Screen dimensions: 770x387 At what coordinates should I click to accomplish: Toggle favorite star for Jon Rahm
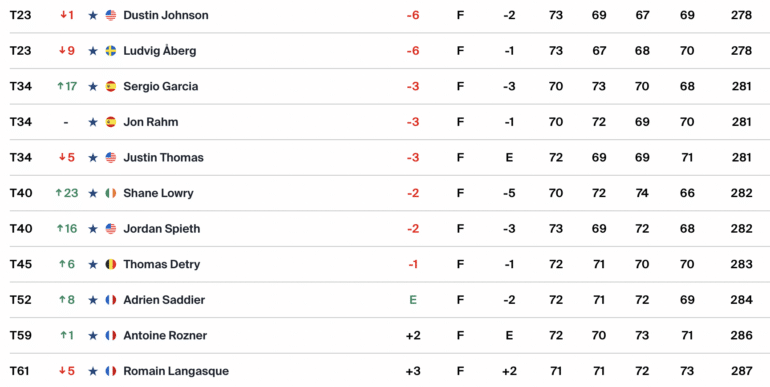coord(93,122)
